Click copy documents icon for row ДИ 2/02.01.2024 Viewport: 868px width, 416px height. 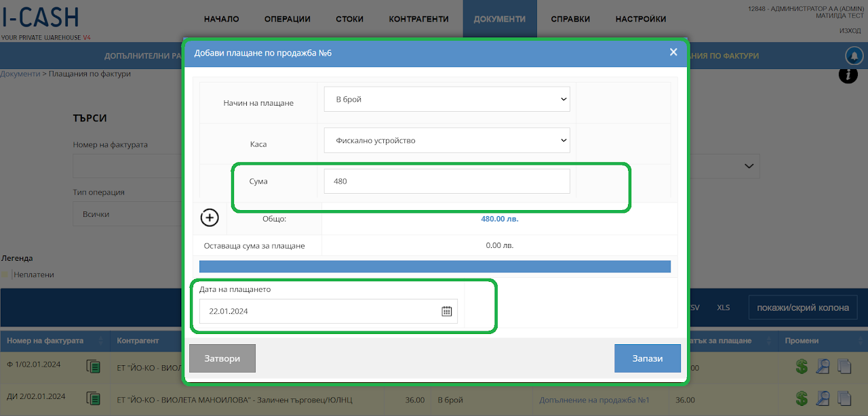[844, 398]
